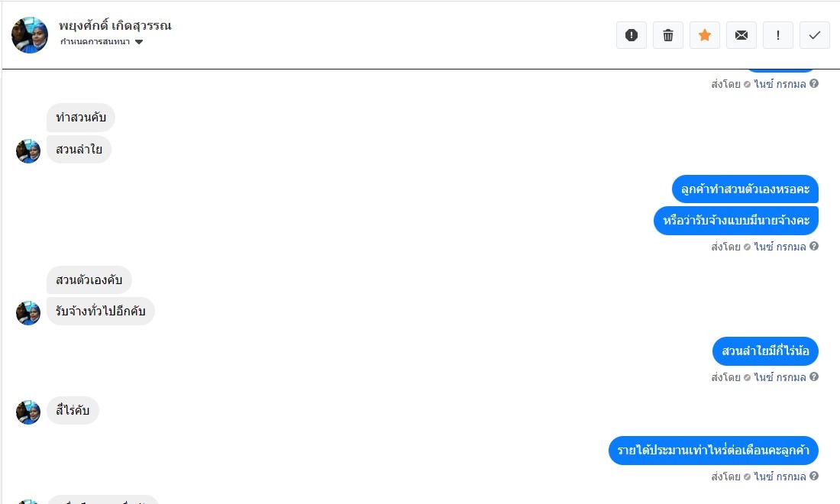Click customer avatar beside สี่ไร่คับ message
Screen dimensions: 840x504
28,412
